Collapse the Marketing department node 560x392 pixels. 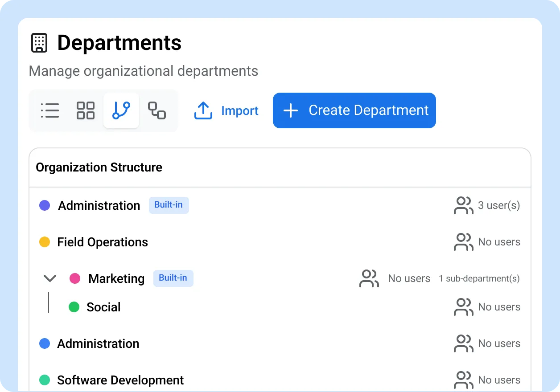tap(50, 278)
